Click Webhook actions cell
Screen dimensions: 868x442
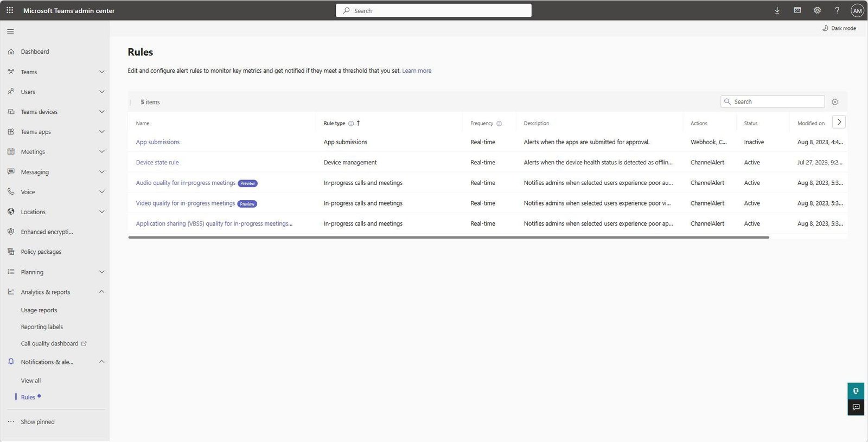pos(709,142)
